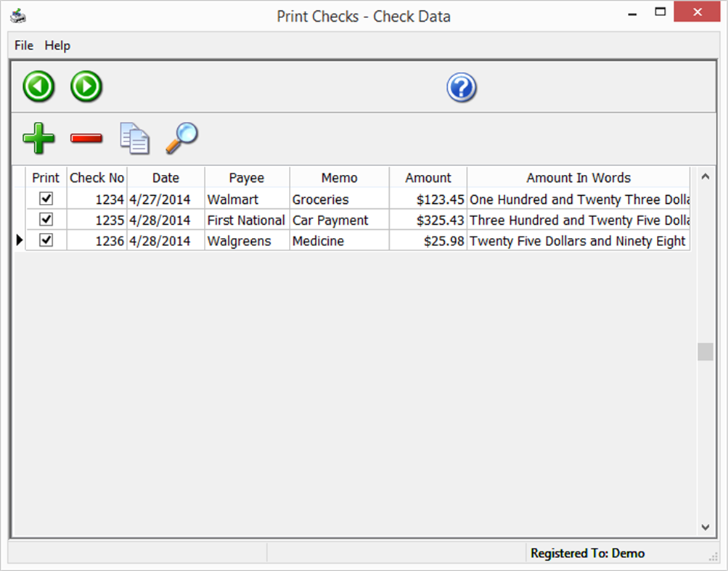Add a new check with the plus icon

point(38,138)
